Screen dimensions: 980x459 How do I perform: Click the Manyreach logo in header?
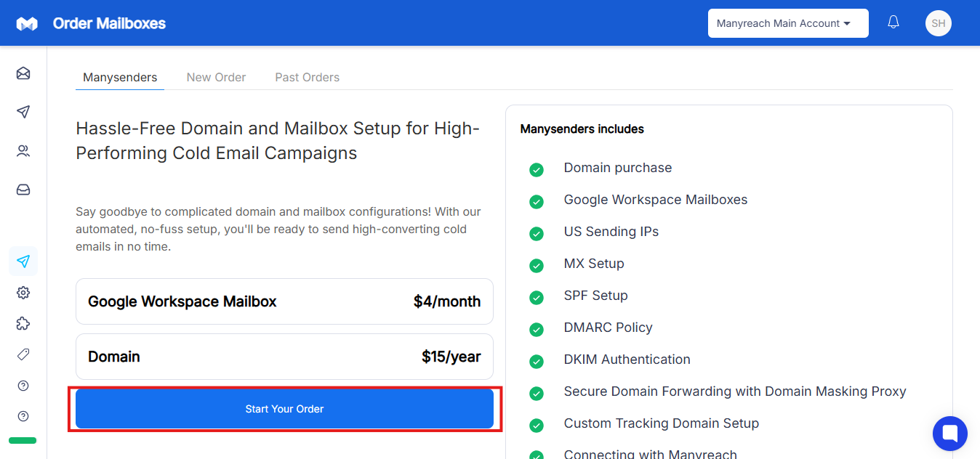(27, 24)
